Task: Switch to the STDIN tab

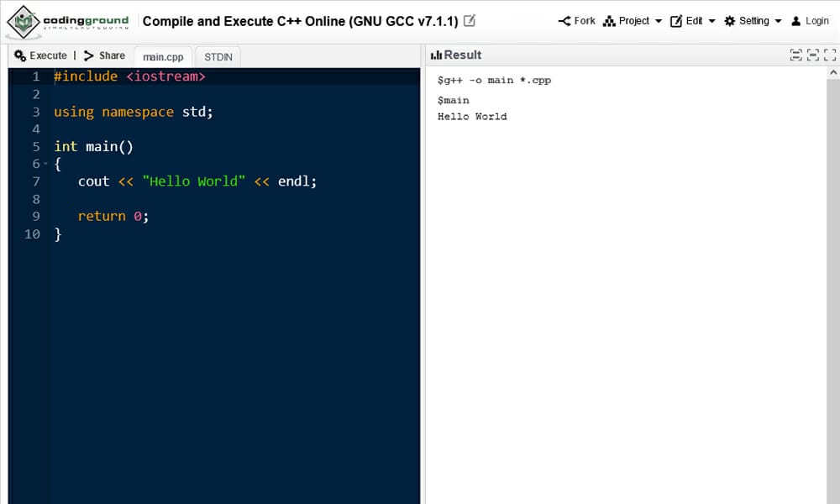Action: click(x=218, y=56)
